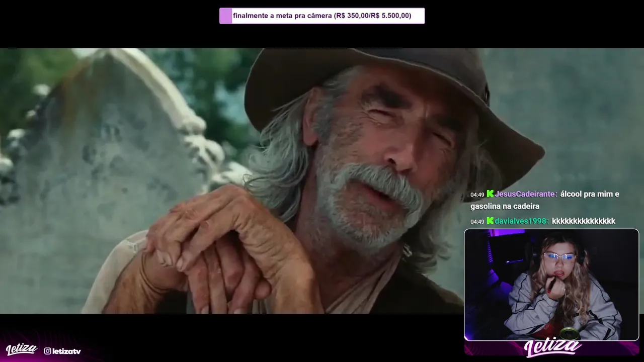Click the green Kick badge beside JesusCadeirante
This screenshot has height=362, width=644.
(x=490, y=194)
